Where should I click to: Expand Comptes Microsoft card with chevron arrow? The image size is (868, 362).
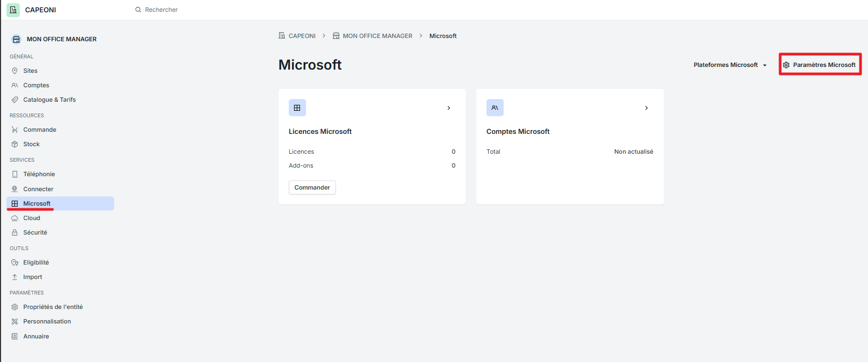pos(647,108)
